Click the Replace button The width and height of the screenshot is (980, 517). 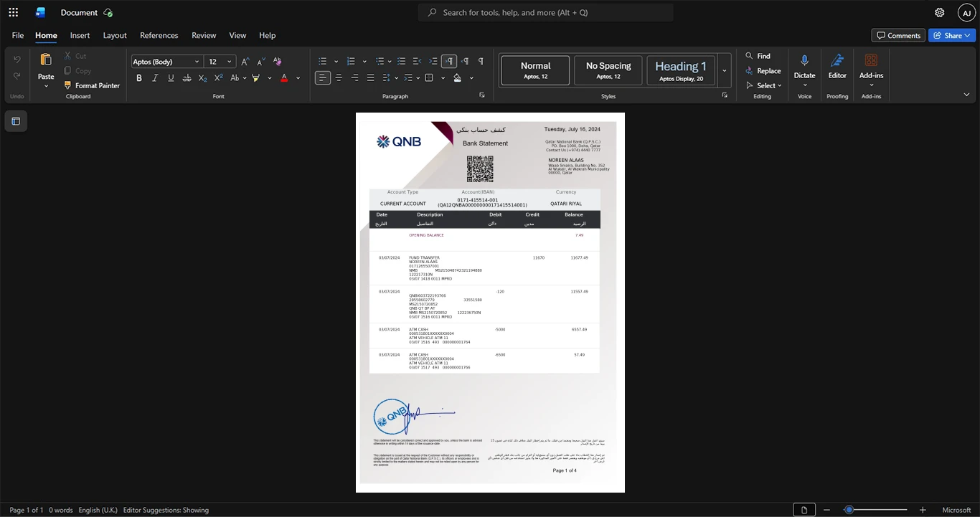(763, 71)
